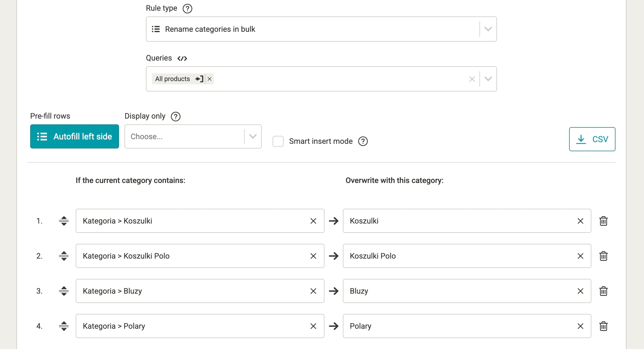Clear the Koszulki overwrite value
644x349 pixels.
coord(580,221)
